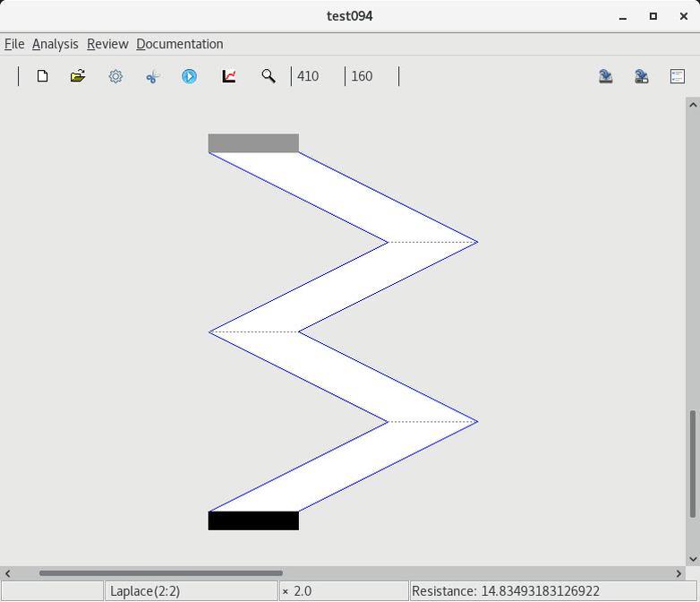Open the properties list icon at far right
Viewport: 700px width, 602px height.
(678, 76)
